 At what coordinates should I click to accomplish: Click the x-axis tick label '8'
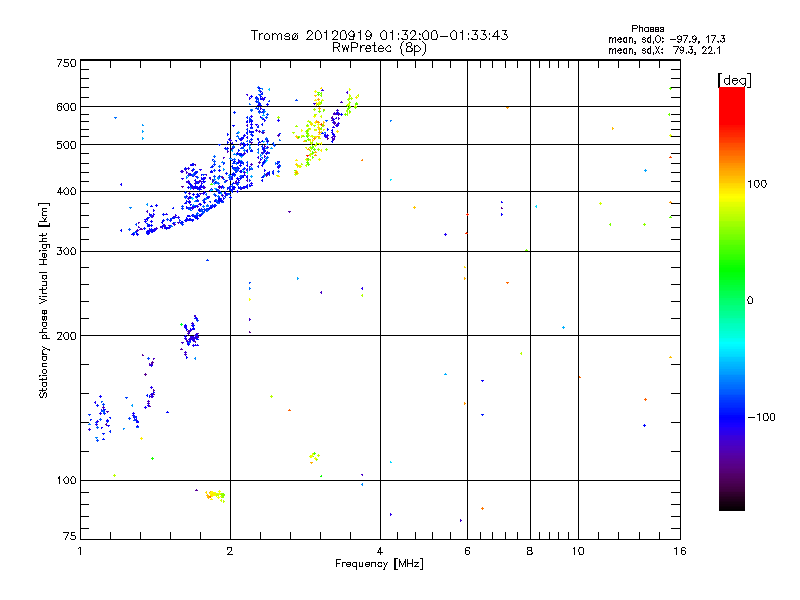point(530,551)
